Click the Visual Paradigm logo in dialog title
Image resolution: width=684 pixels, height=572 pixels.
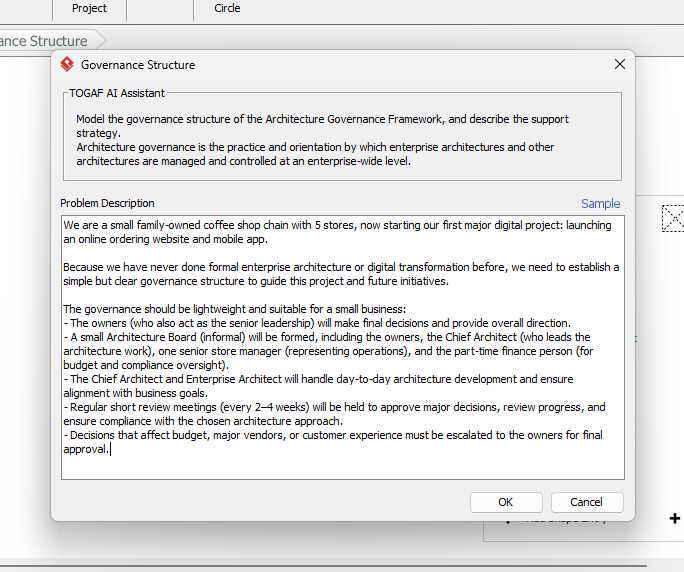coord(67,65)
